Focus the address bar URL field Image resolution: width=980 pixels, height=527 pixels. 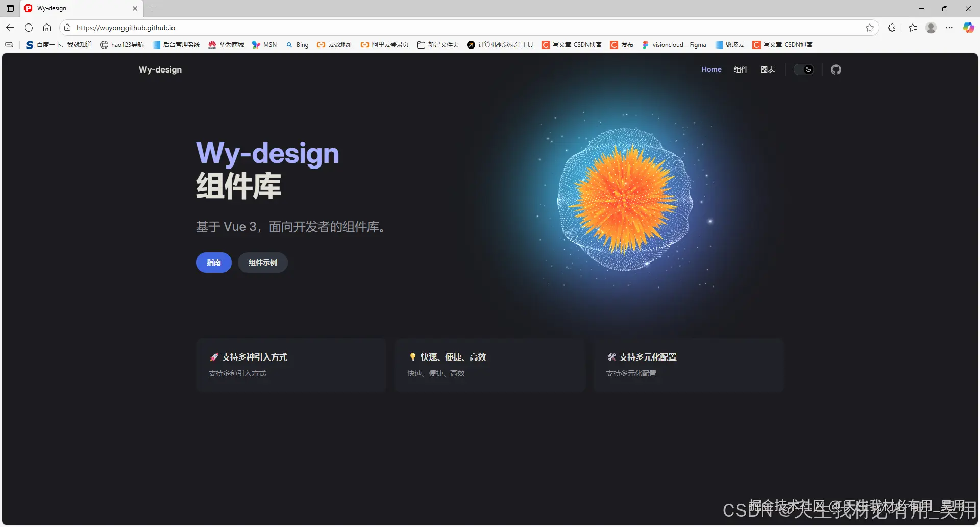(470, 28)
